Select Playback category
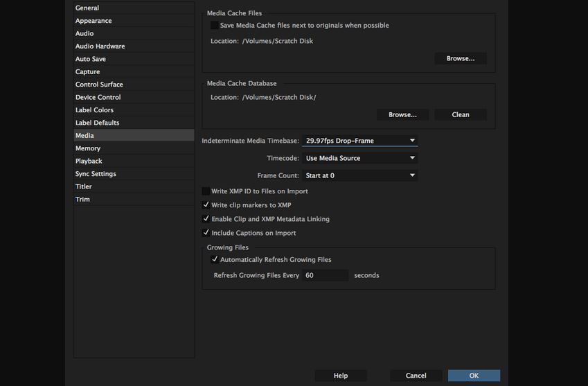The image size is (588, 386). point(134,161)
